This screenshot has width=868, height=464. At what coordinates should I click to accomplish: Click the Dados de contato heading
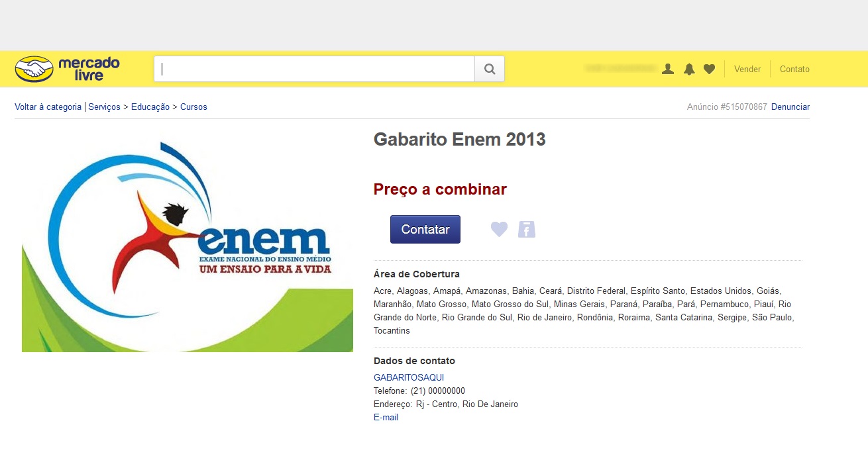414,361
